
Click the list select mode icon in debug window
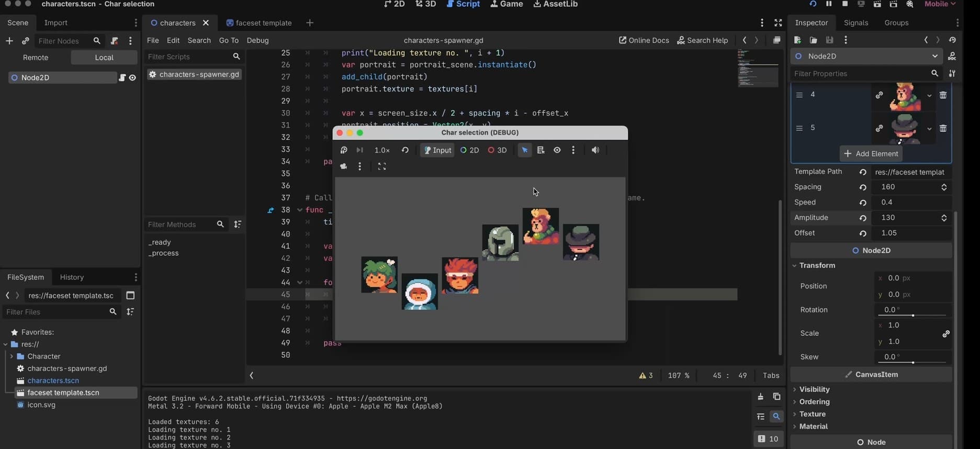click(x=540, y=150)
